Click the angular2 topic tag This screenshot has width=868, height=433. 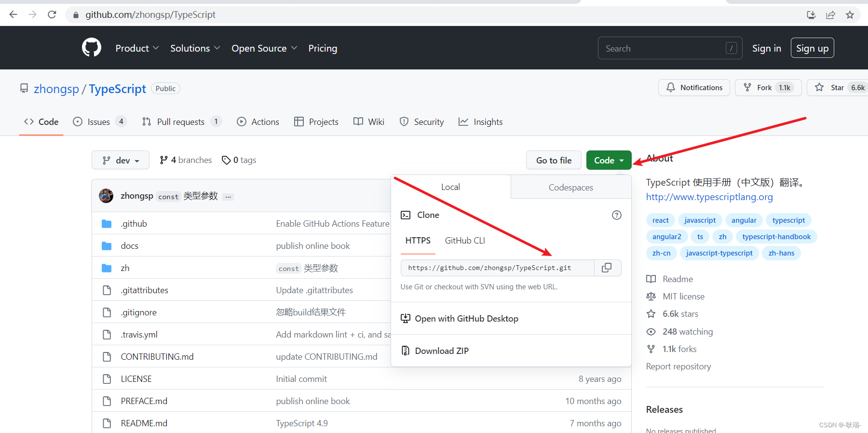(x=667, y=237)
